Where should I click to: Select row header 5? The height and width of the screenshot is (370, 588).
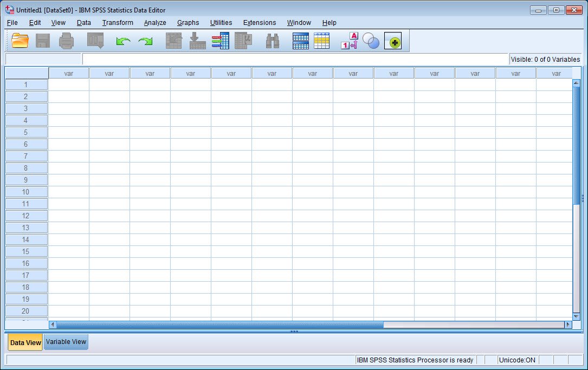26,132
